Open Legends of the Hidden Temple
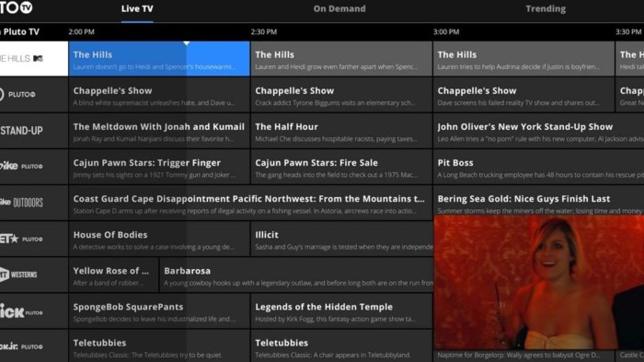 click(x=341, y=311)
